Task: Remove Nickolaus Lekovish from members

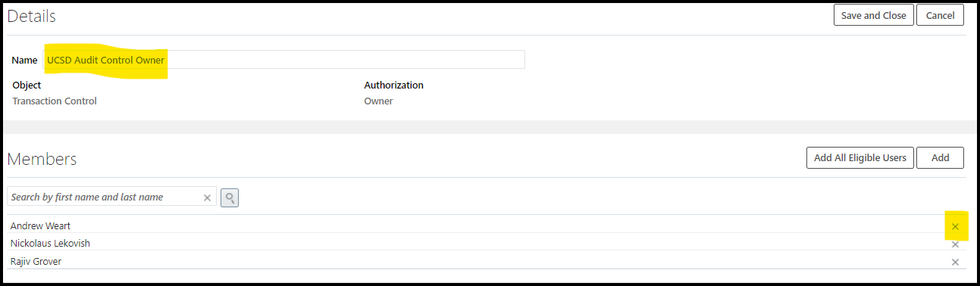Action: tap(955, 244)
